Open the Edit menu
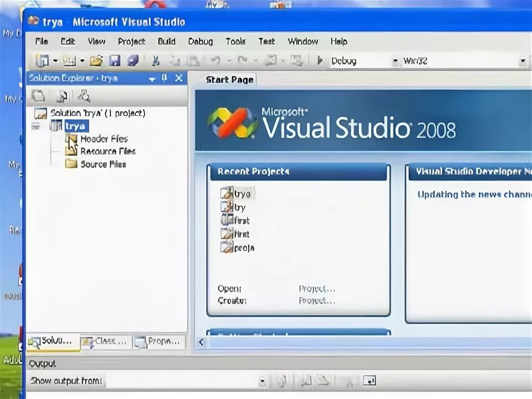 click(x=68, y=42)
